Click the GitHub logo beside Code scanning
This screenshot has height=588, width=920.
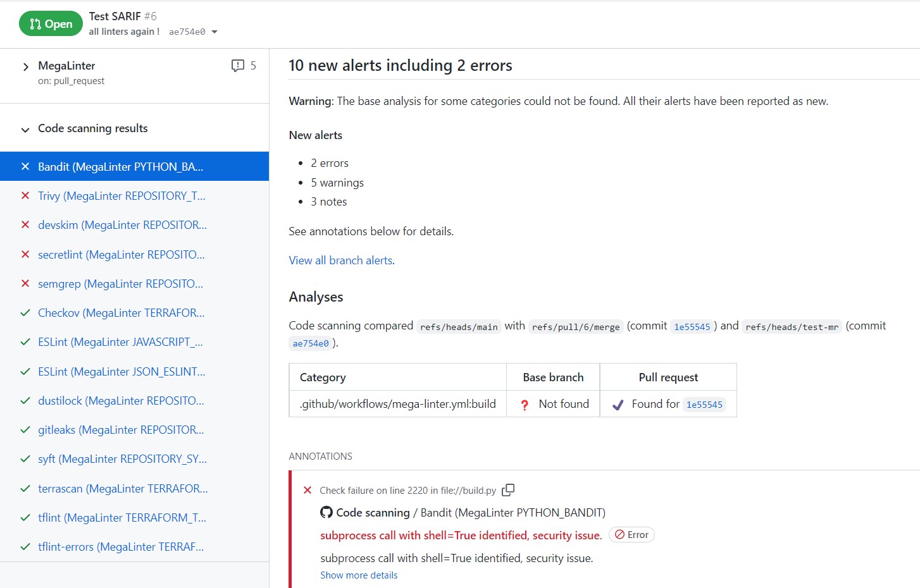click(x=326, y=513)
